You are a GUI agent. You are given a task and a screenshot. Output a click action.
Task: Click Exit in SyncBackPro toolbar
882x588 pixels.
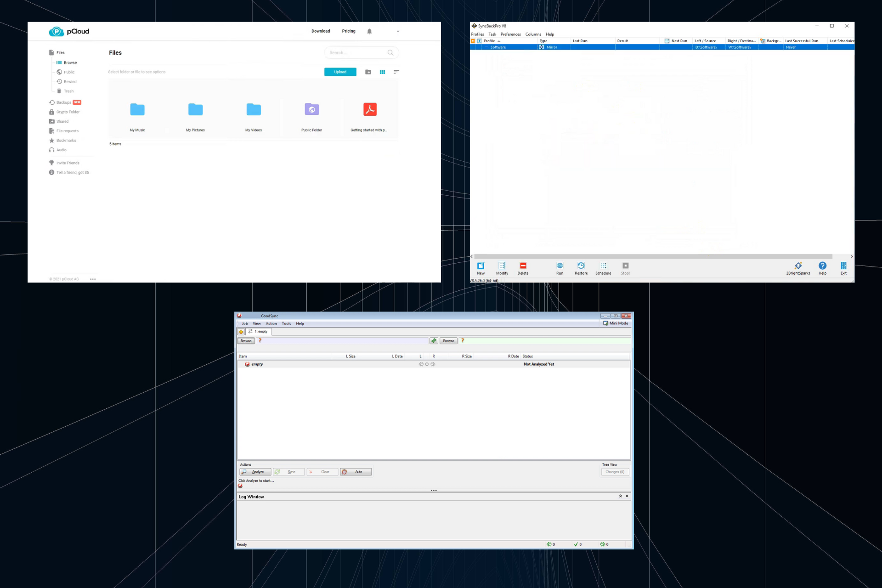844,269
